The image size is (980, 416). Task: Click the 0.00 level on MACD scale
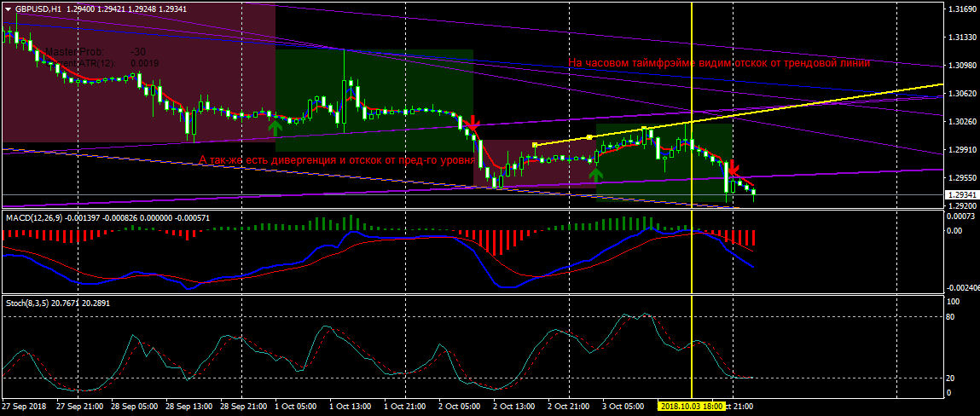point(954,230)
